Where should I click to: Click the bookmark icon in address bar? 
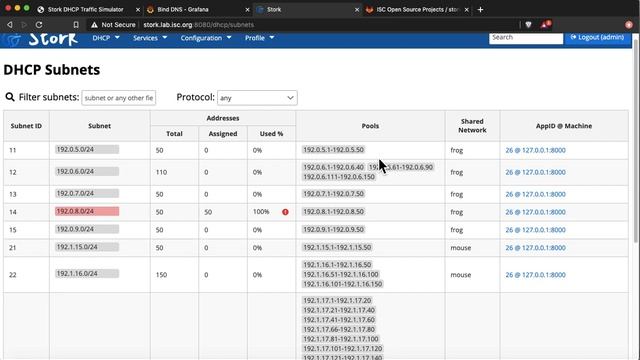[76, 24]
